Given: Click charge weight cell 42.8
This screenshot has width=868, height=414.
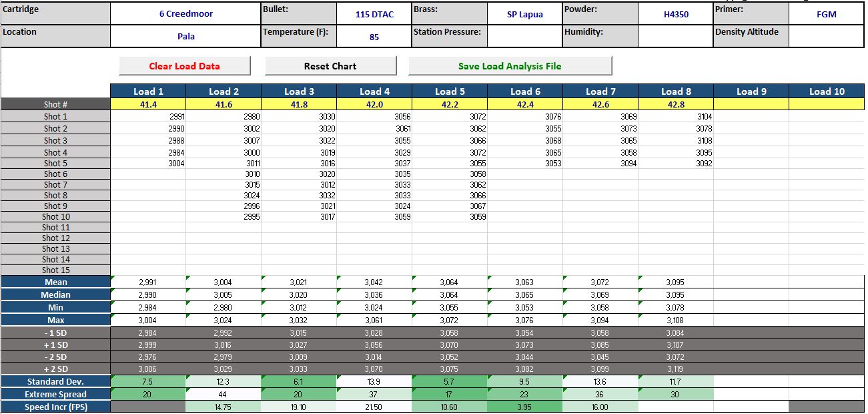Looking at the screenshot, I should pos(676,104).
